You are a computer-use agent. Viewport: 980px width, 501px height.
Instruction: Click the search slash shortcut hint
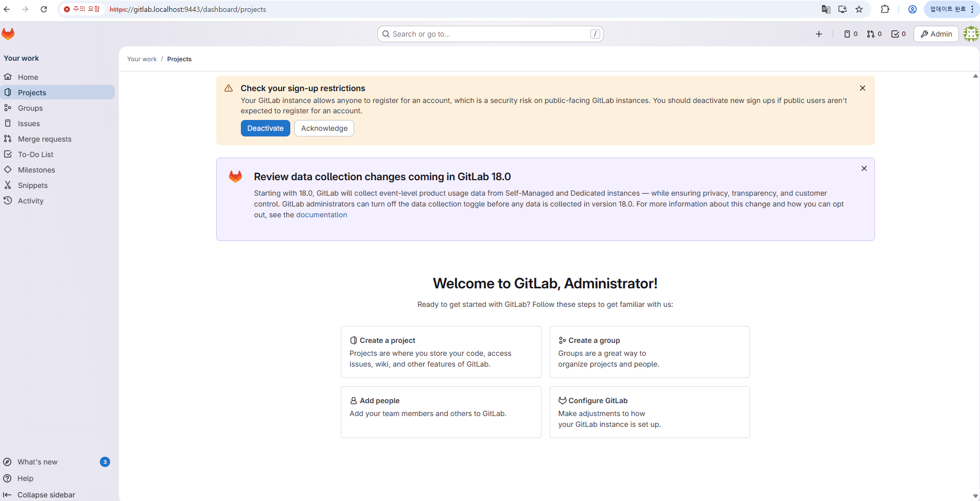[595, 34]
